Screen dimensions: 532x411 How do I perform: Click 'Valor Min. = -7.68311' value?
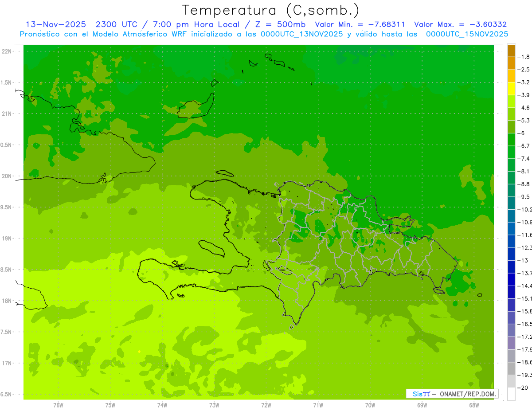click(x=359, y=24)
